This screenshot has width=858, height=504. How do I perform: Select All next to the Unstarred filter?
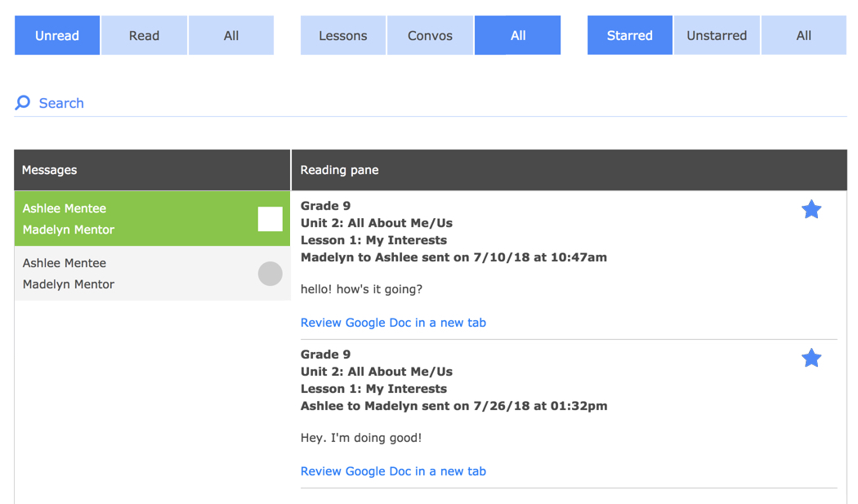click(x=804, y=36)
